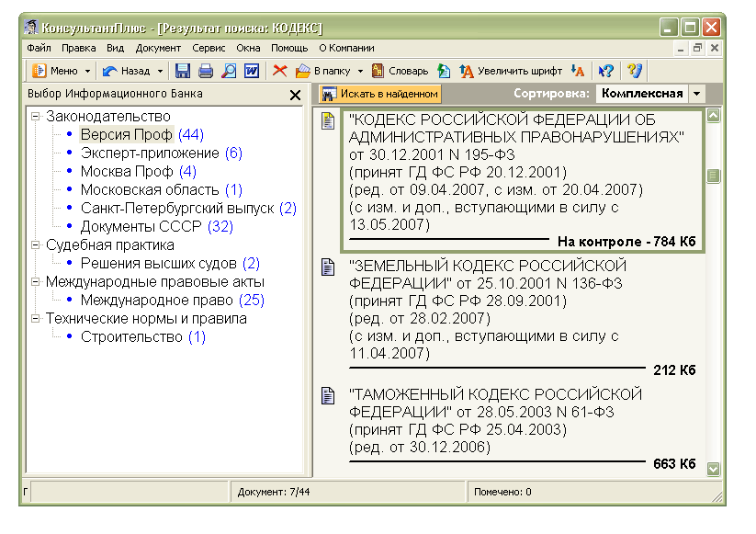Click the Назад back button
The height and width of the screenshot is (534, 756).
[x=127, y=71]
